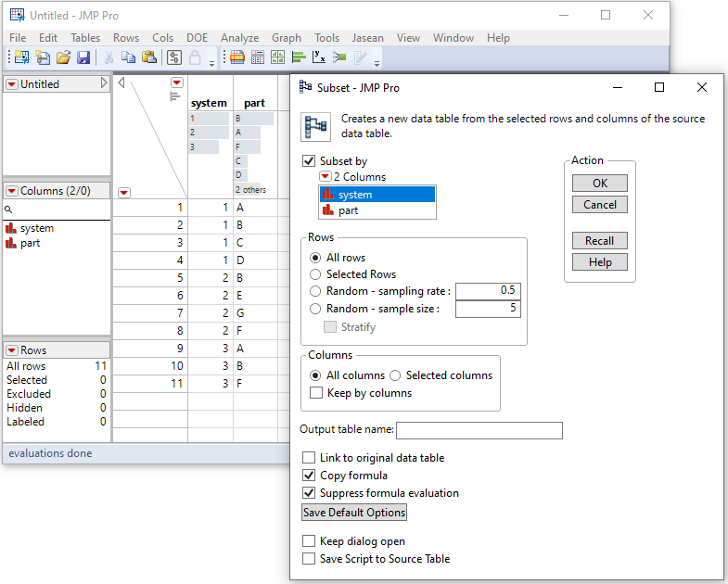Open the Tables menu
The image size is (728, 584).
coord(85,38)
